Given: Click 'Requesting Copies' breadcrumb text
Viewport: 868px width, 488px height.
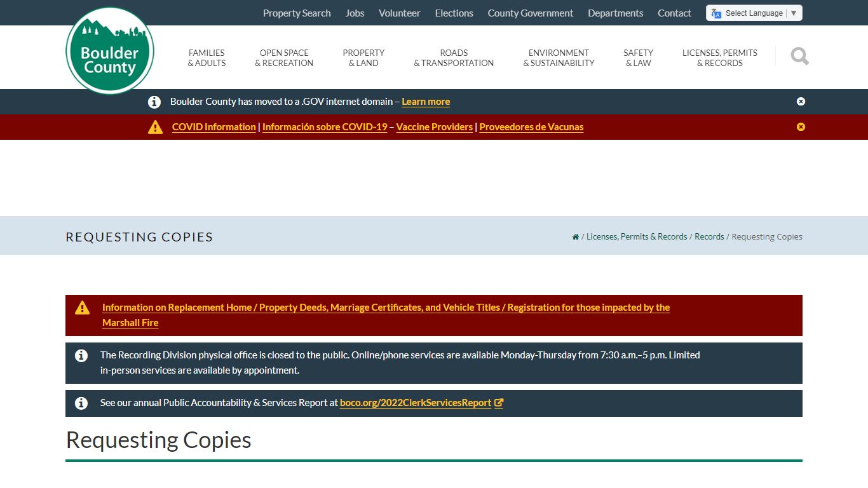Looking at the screenshot, I should click(767, 237).
